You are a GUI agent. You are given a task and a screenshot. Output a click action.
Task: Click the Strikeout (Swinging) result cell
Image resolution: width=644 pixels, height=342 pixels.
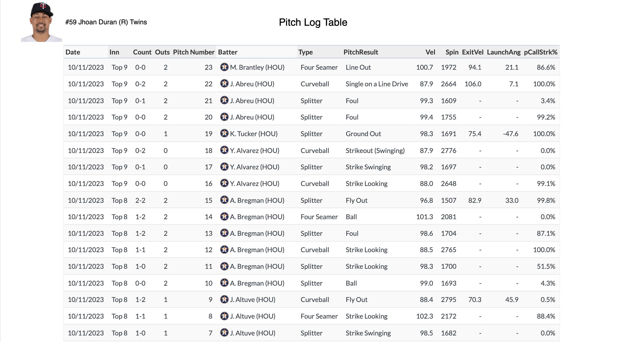click(375, 150)
